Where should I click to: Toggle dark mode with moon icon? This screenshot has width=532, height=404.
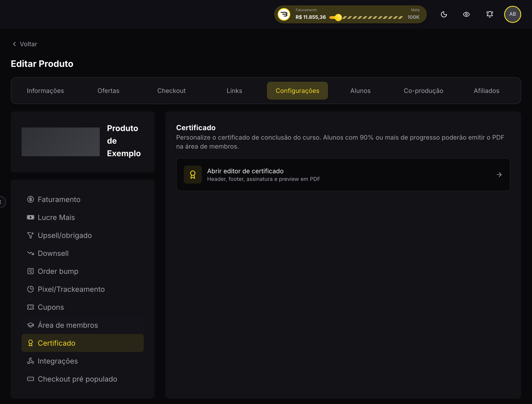tap(444, 14)
